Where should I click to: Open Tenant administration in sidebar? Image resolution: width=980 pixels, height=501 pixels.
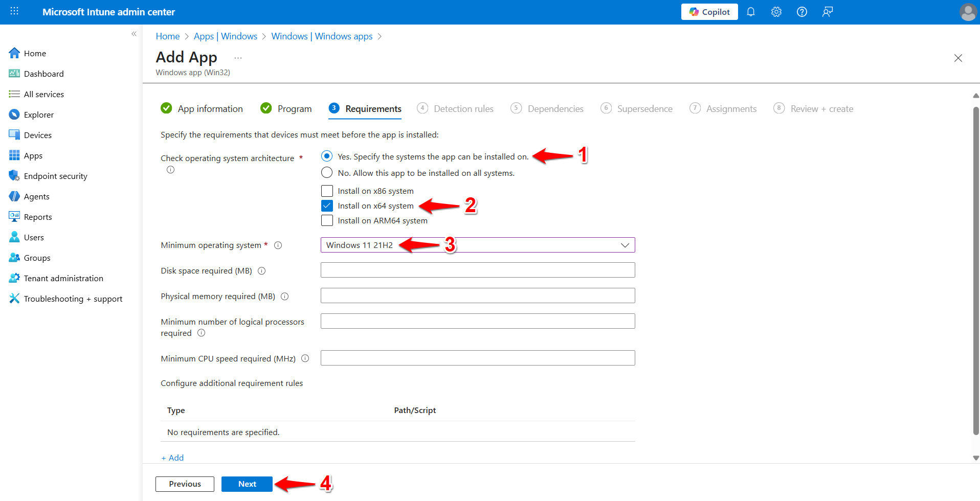tap(63, 278)
